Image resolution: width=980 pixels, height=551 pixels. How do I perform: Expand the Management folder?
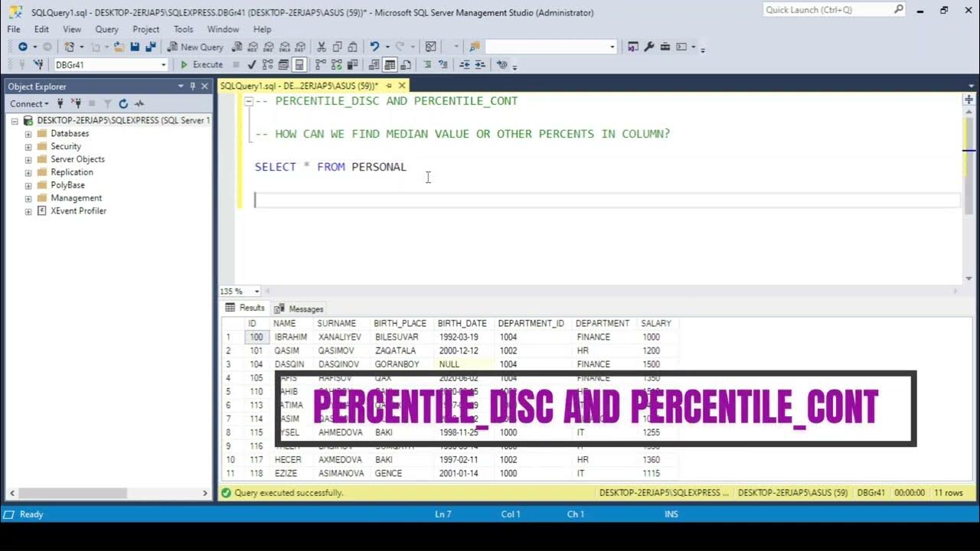(28, 198)
